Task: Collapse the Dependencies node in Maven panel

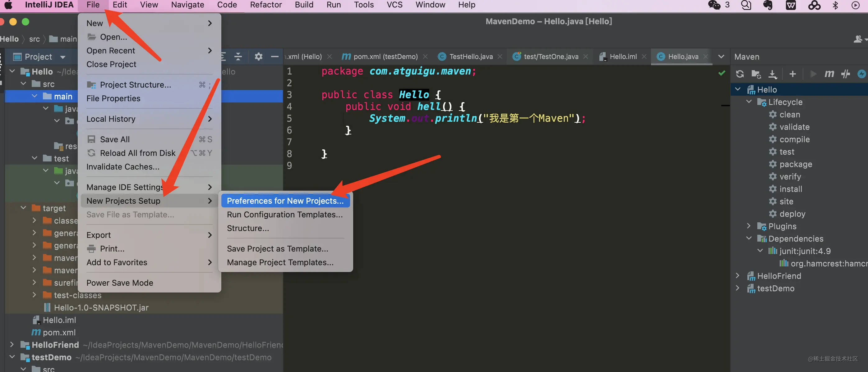Action: click(749, 238)
